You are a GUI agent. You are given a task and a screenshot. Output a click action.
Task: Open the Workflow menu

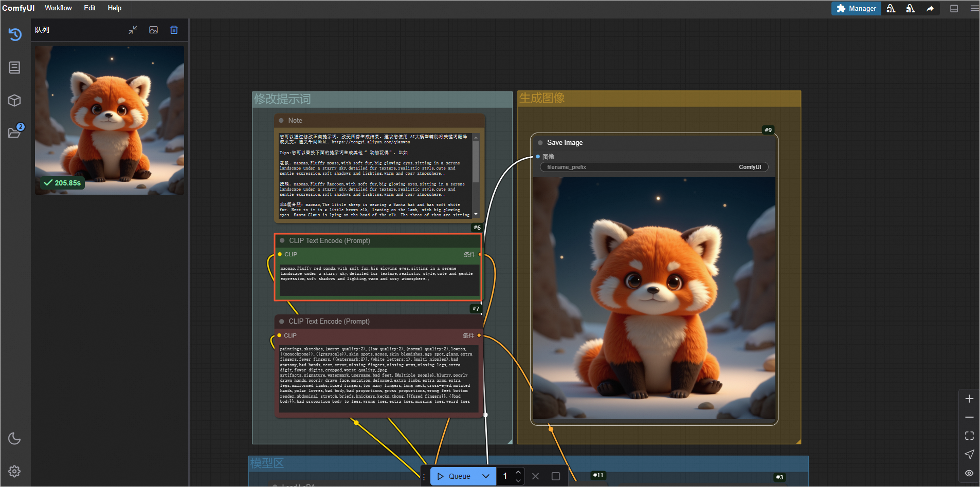[58, 8]
